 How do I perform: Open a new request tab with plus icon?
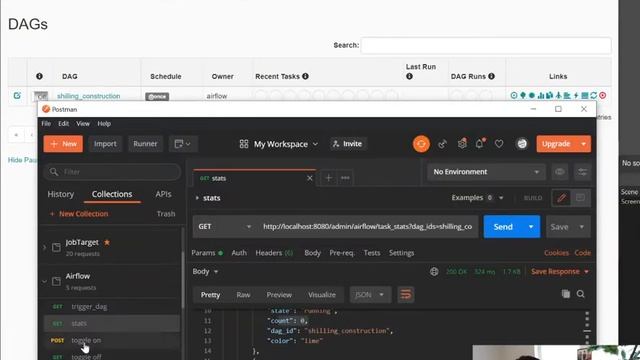[x=328, y=178]
